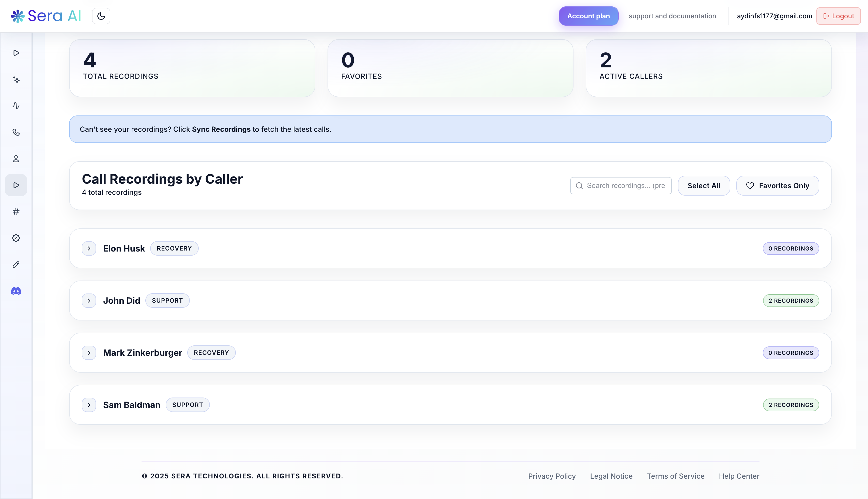This screenshot has width=868, height=499.
Task: Expand John Did's recordings
Action: pos(89,301)
